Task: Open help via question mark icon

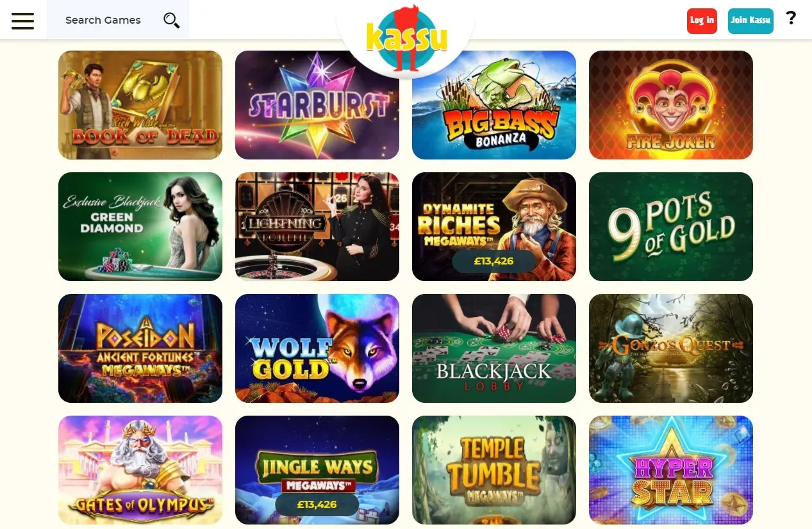Action: point(791,18)
